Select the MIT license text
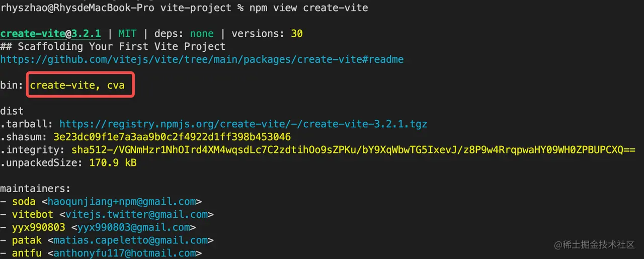Image resolution: width=644 pixels, height=259 pixels. (127, 34)
